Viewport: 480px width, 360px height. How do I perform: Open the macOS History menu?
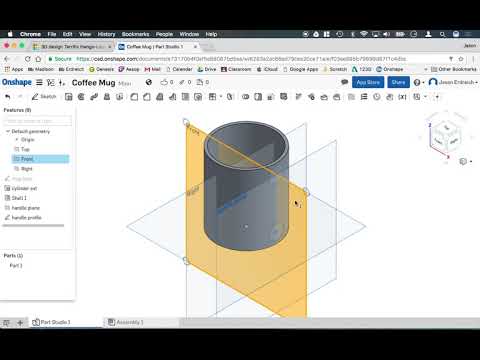tap(106, 34)
